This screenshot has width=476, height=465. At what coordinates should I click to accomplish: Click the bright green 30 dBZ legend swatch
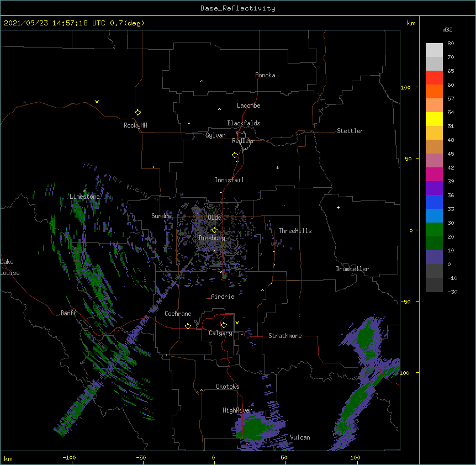click(434, 230)
